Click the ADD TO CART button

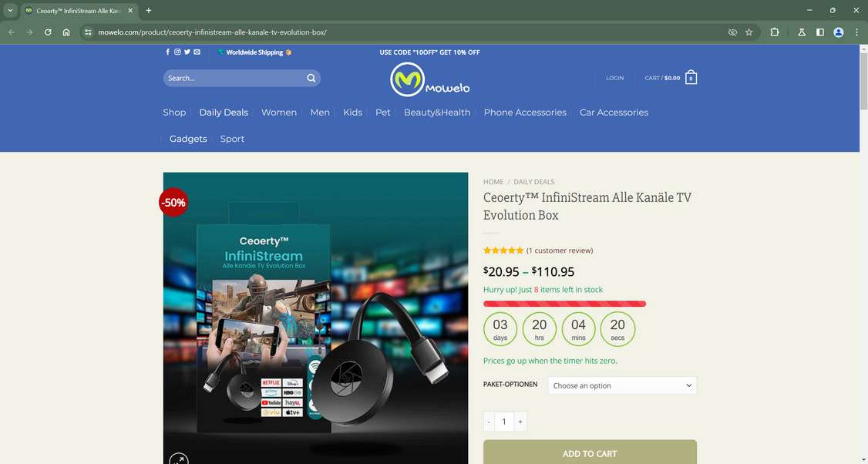click(x=589, y=453)
